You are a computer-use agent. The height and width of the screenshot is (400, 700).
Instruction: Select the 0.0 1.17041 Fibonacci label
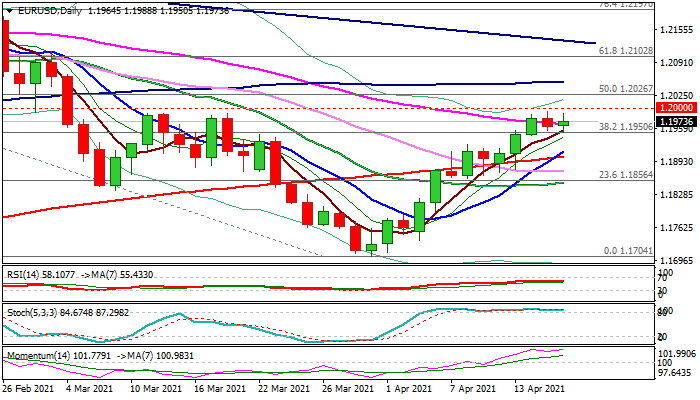(628, 251)
